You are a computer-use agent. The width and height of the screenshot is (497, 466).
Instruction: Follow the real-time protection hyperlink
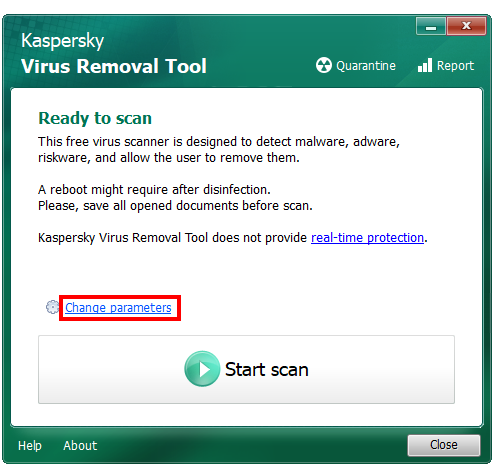pyautogui.click(x=367, y=238)
